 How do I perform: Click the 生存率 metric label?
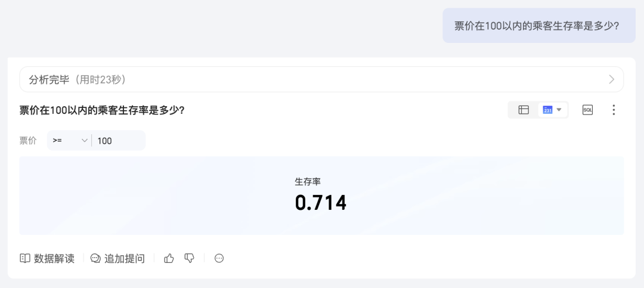point(308,181)
